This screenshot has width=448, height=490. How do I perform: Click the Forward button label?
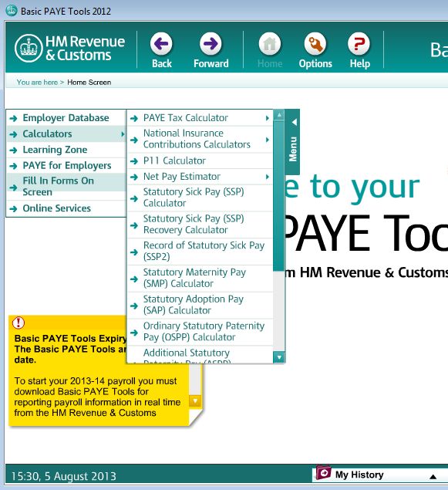click(x=211, y=63)
